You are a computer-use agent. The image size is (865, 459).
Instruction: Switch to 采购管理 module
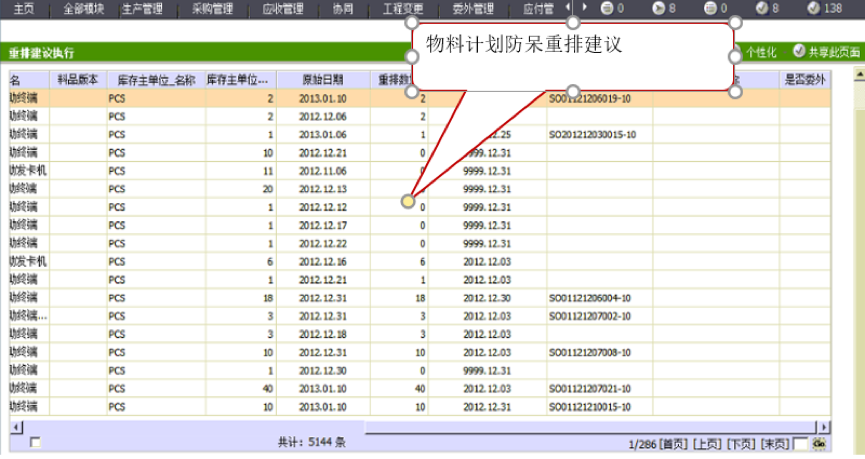(212, 8)
